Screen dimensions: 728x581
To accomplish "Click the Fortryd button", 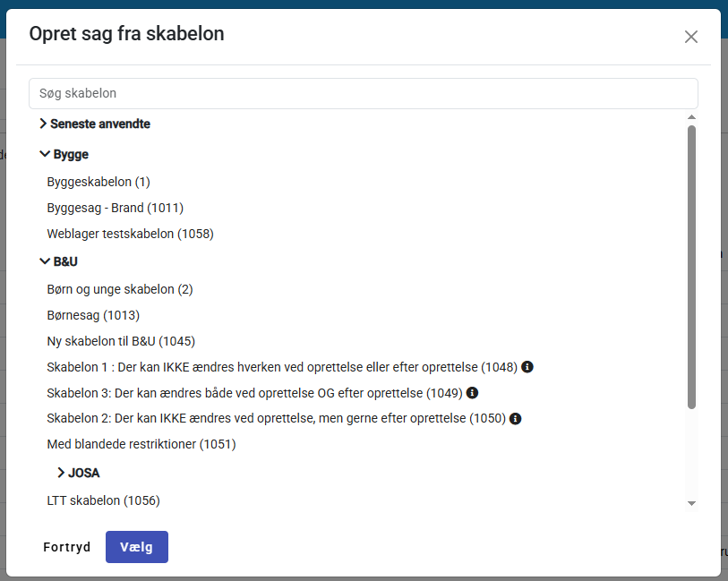I will [67, 547].
